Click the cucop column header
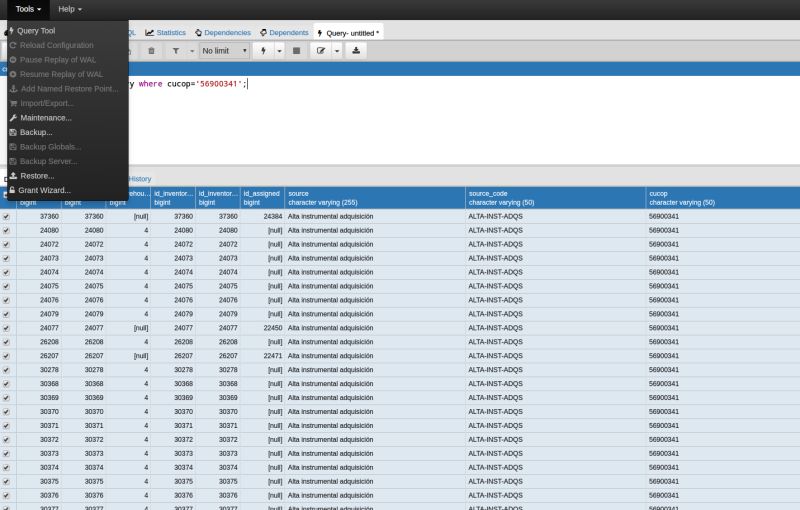 (x=722, y=198)
